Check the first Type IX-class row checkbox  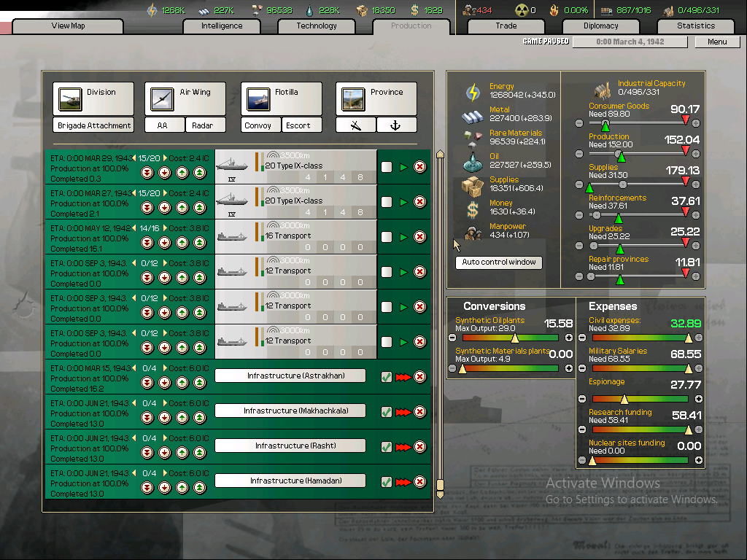tap(386, 166)
